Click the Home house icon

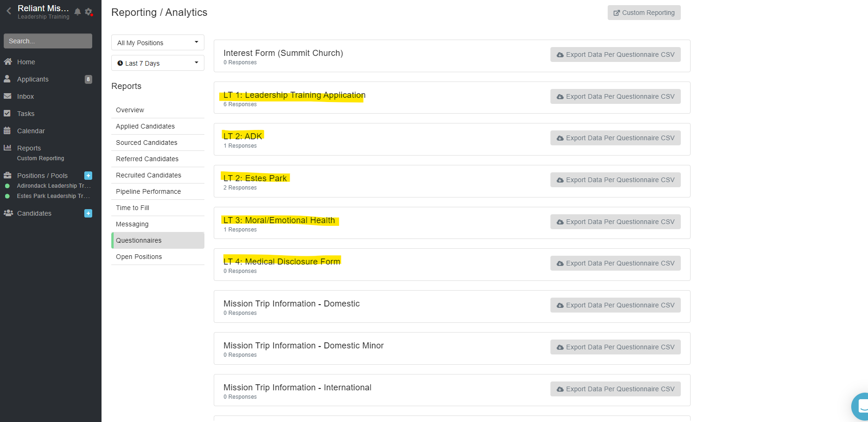[7, 61]
